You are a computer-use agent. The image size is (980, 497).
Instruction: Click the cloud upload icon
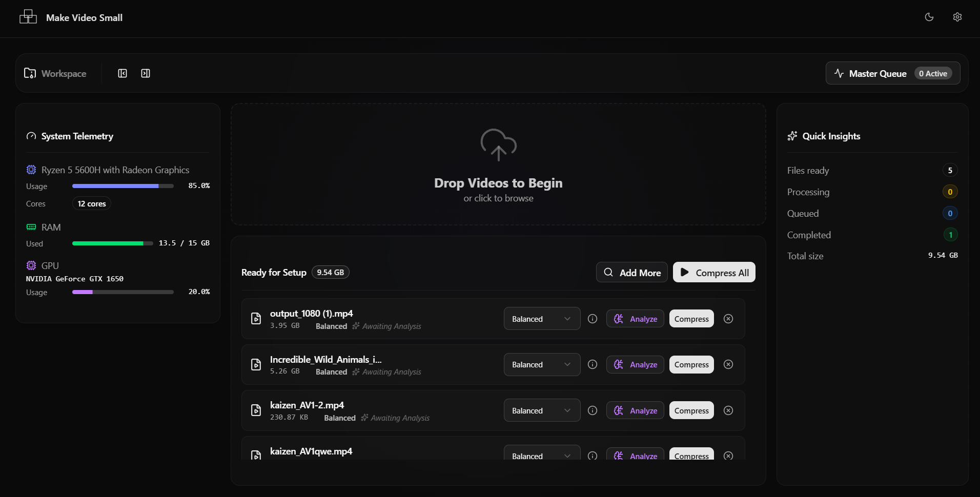pyautogui.click(x=498, y=144)
